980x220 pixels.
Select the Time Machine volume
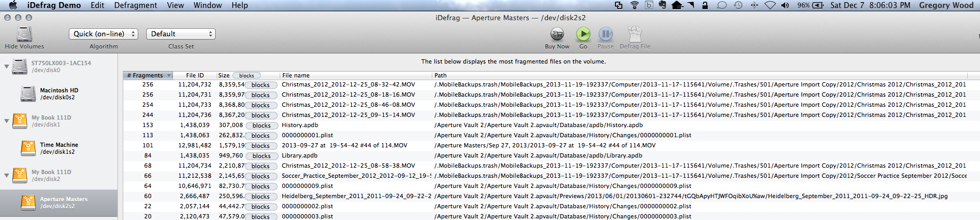coord(59,148)
